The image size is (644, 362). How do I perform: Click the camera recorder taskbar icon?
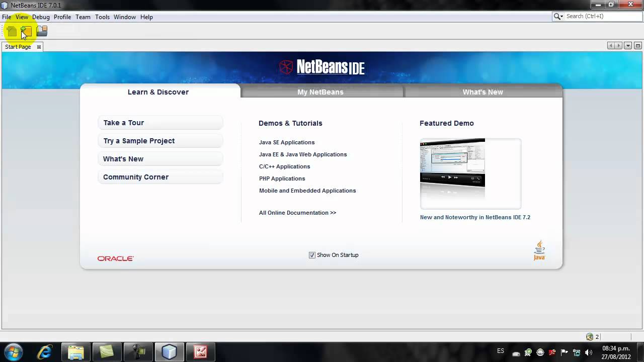tap(138, 351)
